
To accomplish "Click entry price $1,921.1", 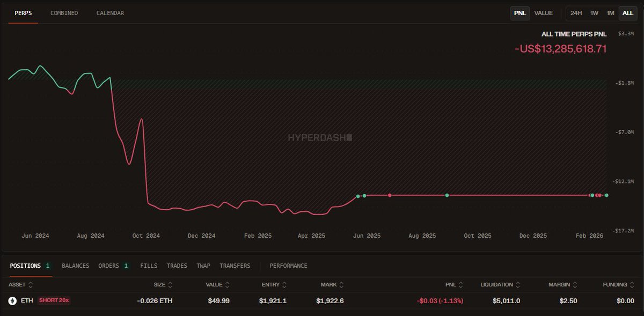I will tap(273, 301).
